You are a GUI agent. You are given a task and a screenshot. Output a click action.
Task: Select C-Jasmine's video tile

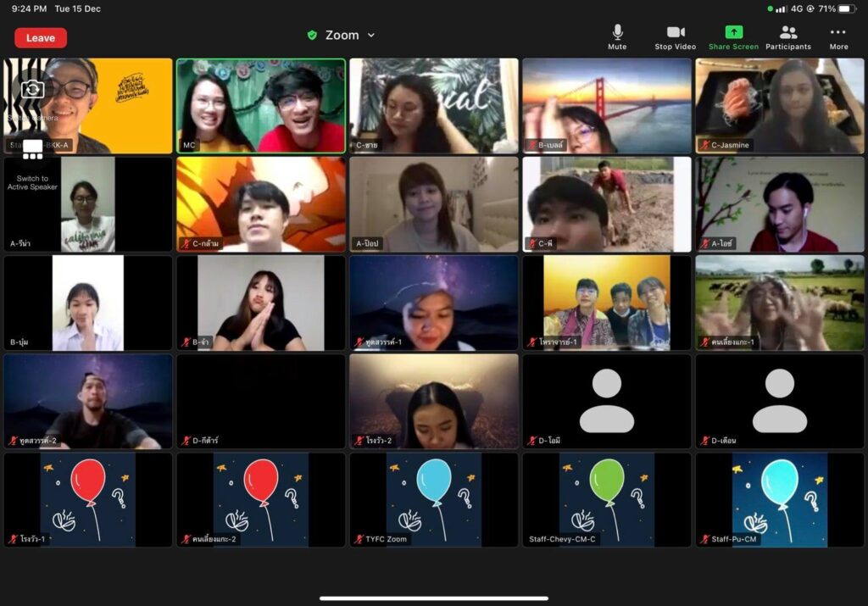(779, 105)
